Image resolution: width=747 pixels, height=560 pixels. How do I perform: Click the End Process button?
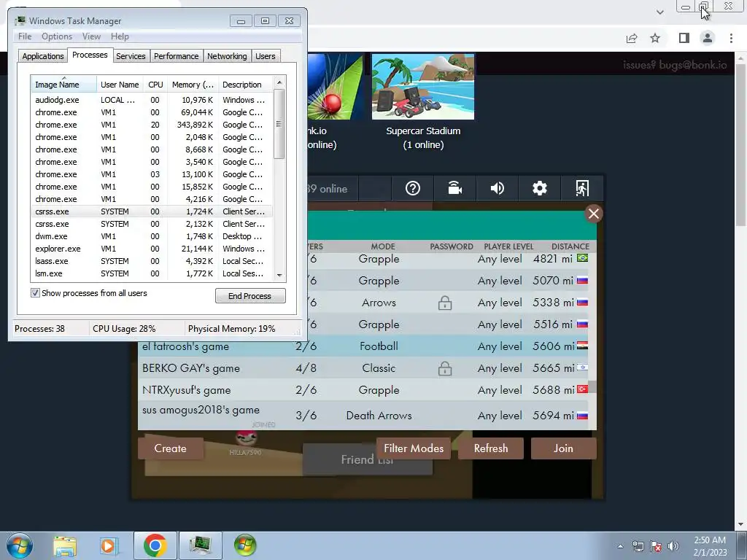coord(250,296)
